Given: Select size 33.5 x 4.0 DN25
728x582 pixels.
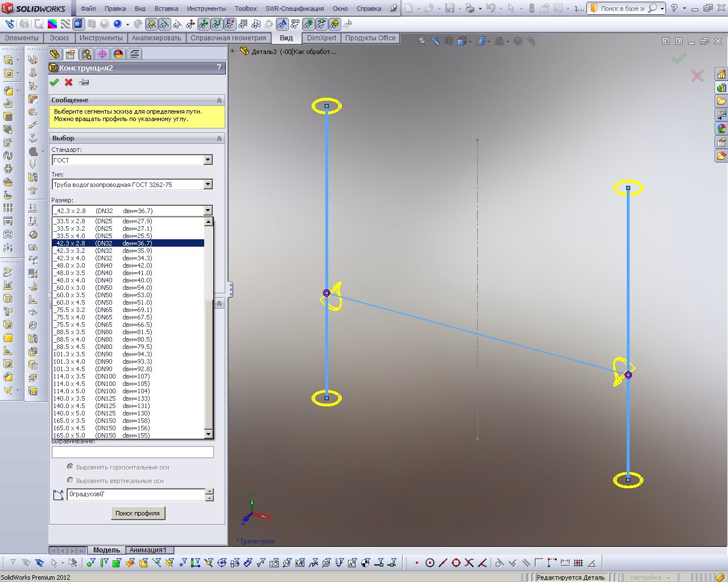Looking at the screenshot, I should pos(128,236).
